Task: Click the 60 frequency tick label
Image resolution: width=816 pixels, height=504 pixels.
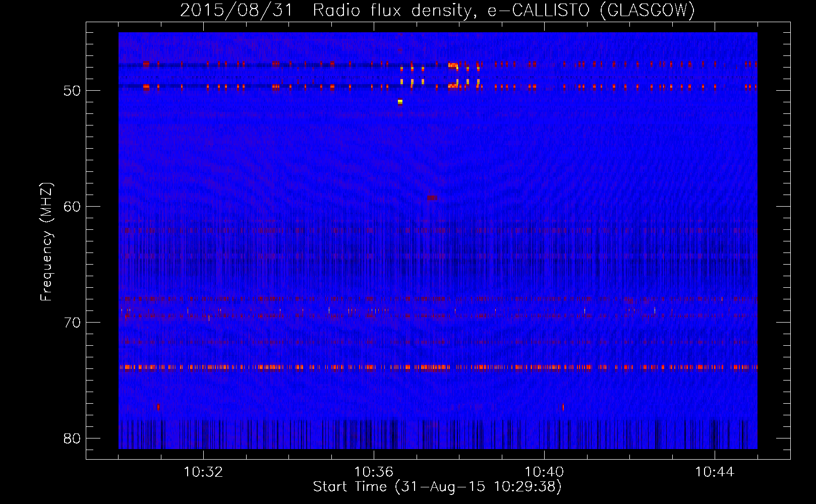Action: coord(72,207)
